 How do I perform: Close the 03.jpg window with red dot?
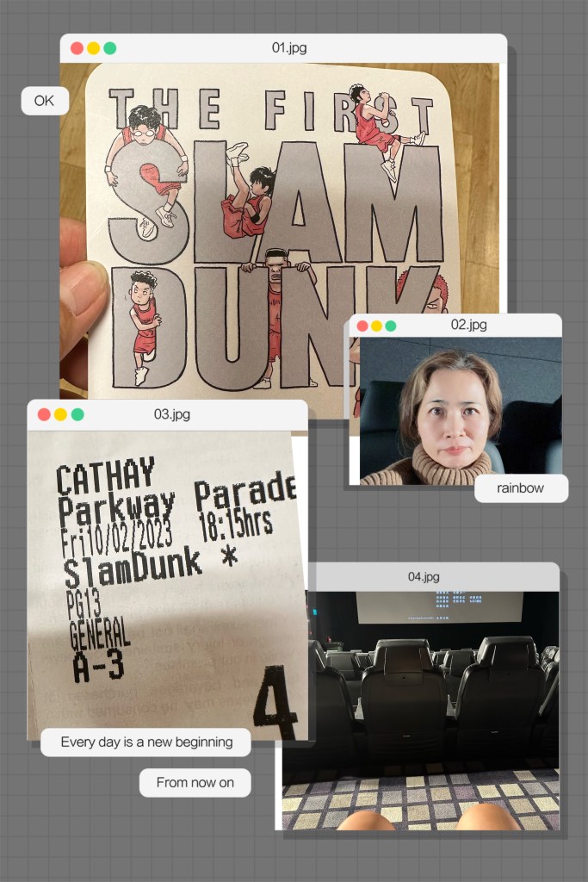pyautogui.click(x=44, y=414)
